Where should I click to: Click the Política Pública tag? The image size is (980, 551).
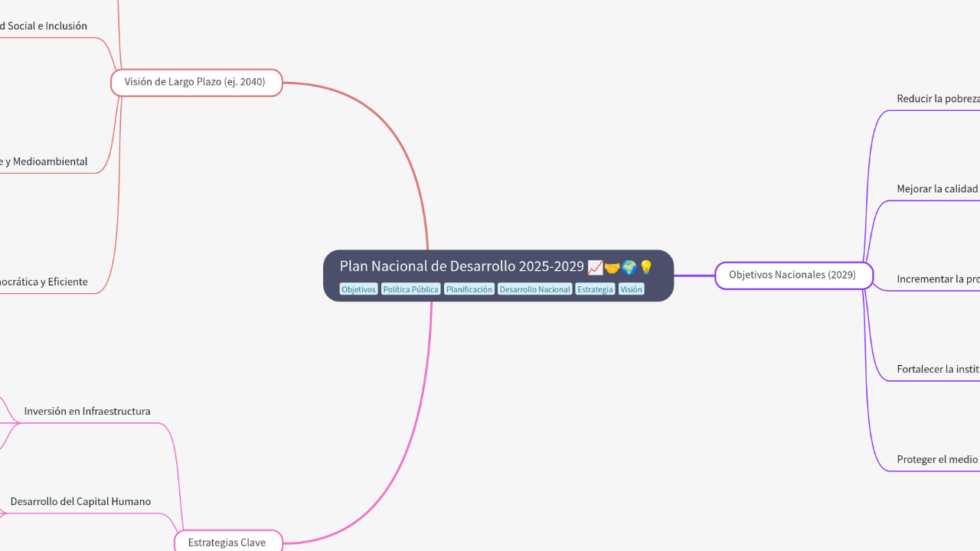411,289
